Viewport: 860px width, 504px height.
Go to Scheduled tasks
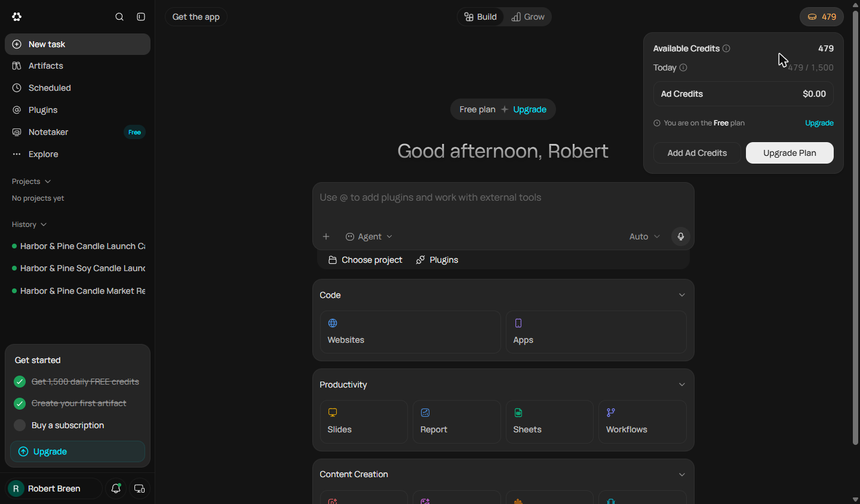[78, 88]
